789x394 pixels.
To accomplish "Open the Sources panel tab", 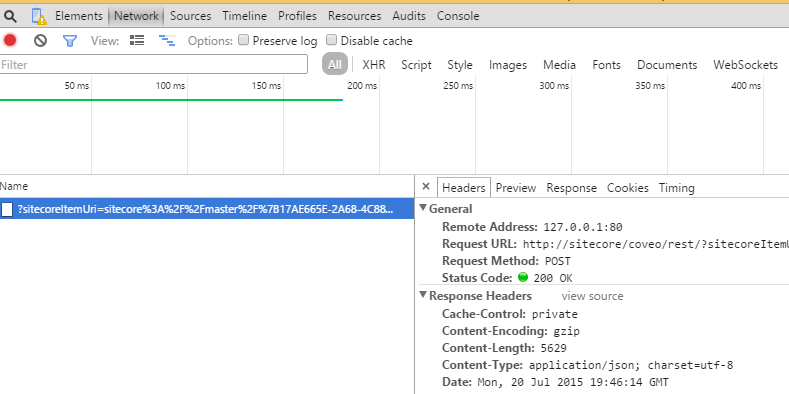I will tap(191, 16).
